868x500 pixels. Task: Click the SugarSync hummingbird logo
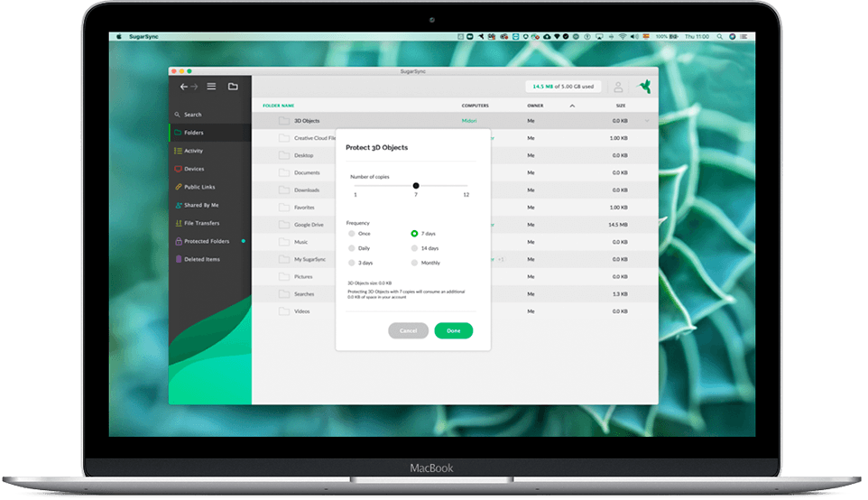point(644,87)
